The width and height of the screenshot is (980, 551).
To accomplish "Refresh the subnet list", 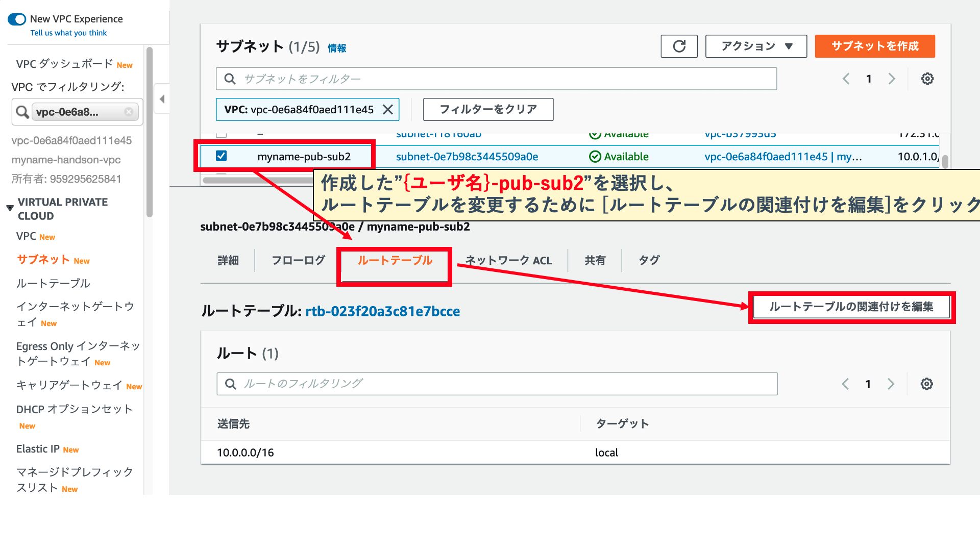I will click(x=679, y=46).
